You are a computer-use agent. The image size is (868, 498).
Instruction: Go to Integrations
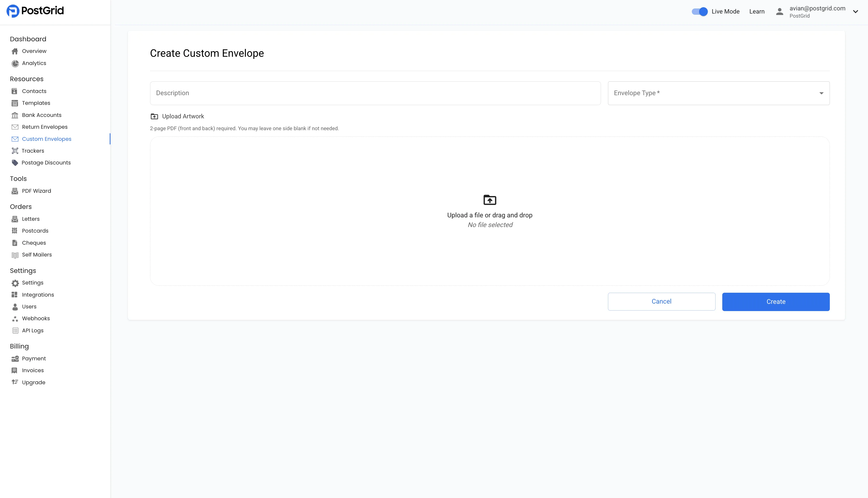pos(38,295)
